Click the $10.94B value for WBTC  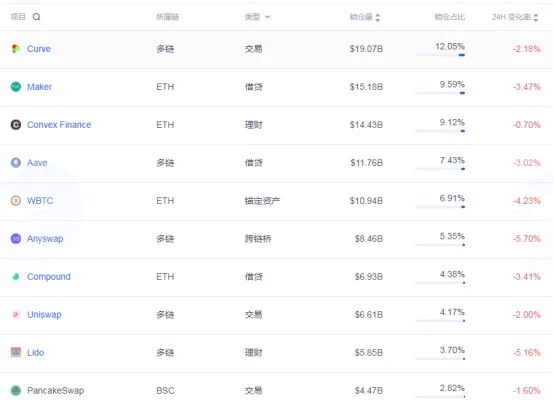[x=366, y=201]
